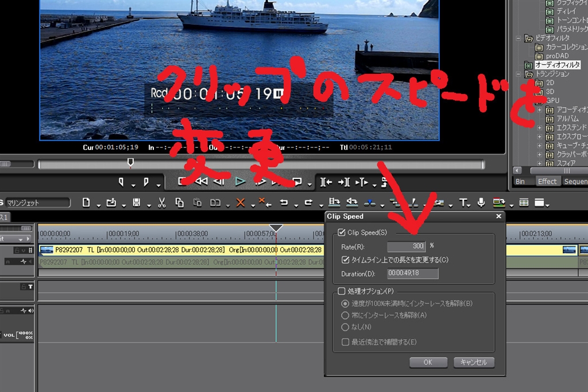Screen dimensions: 588x392
Task: Click the Toggle Bin Window grid icon
Action: tap(524, 203)
